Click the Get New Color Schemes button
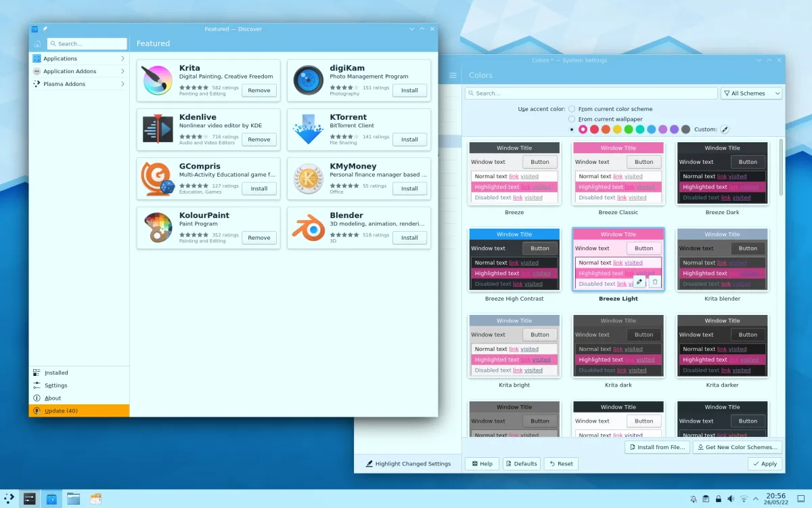 coord(738,447)
